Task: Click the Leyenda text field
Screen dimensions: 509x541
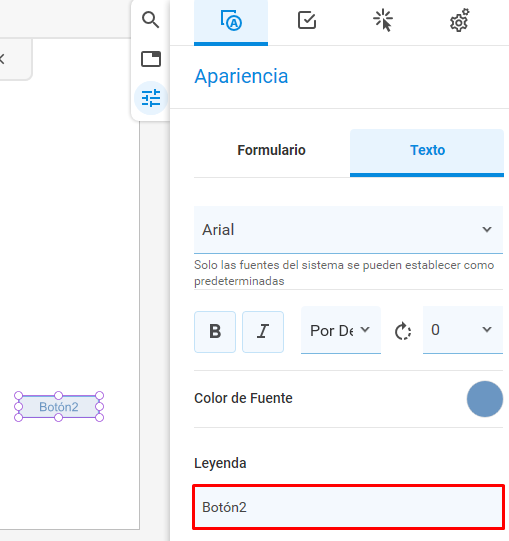Action: click(349, 507)
